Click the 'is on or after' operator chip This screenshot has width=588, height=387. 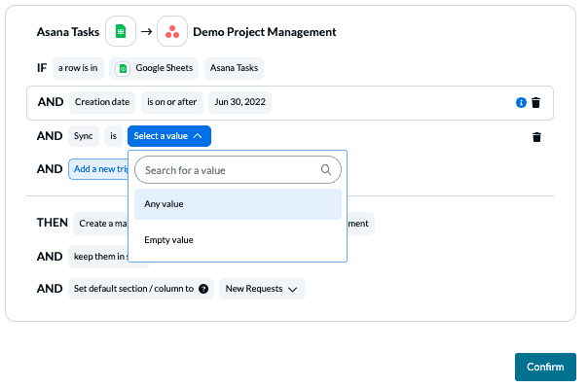point(171,102)
